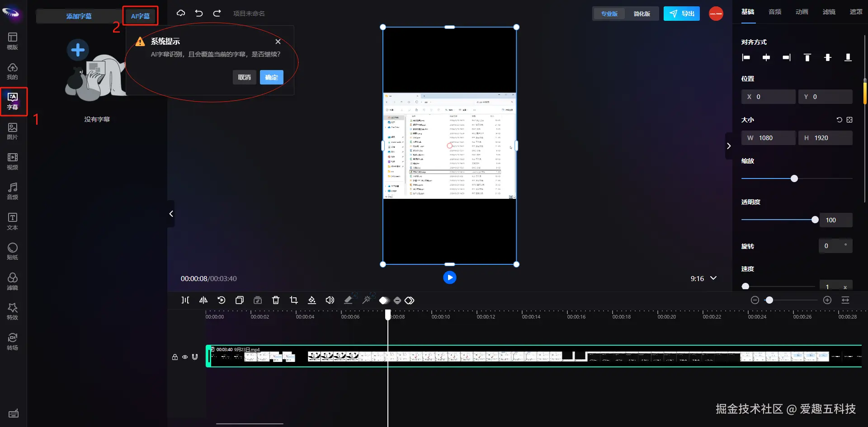
Task: Open the 特效 effects panel
Action: [x=13, y=312]
